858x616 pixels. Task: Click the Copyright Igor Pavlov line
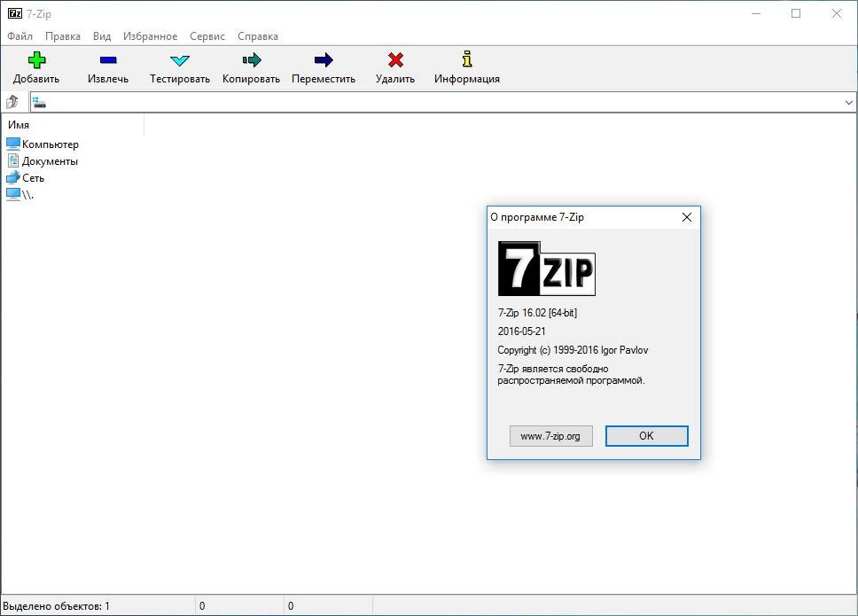tap(573, 350)
